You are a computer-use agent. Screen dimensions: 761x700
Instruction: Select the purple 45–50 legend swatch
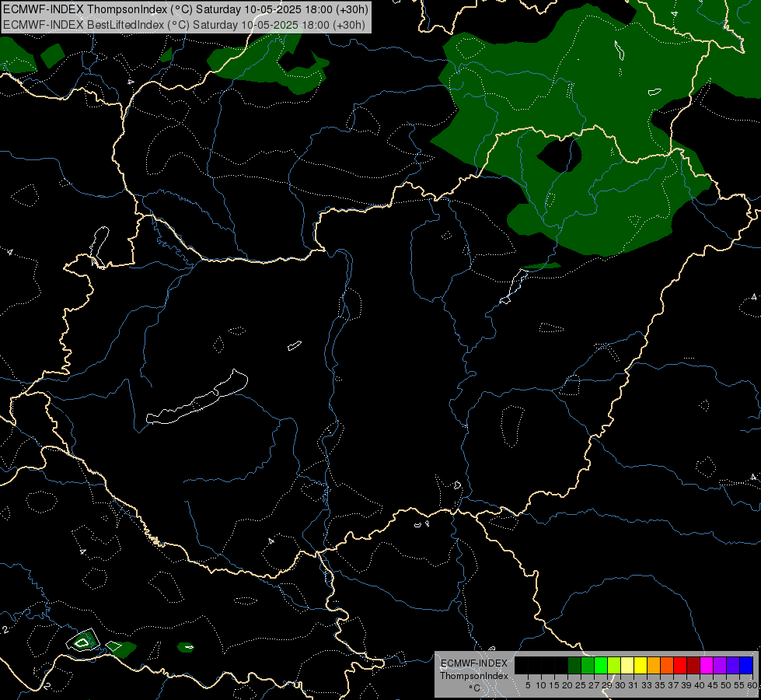[720, 665]
